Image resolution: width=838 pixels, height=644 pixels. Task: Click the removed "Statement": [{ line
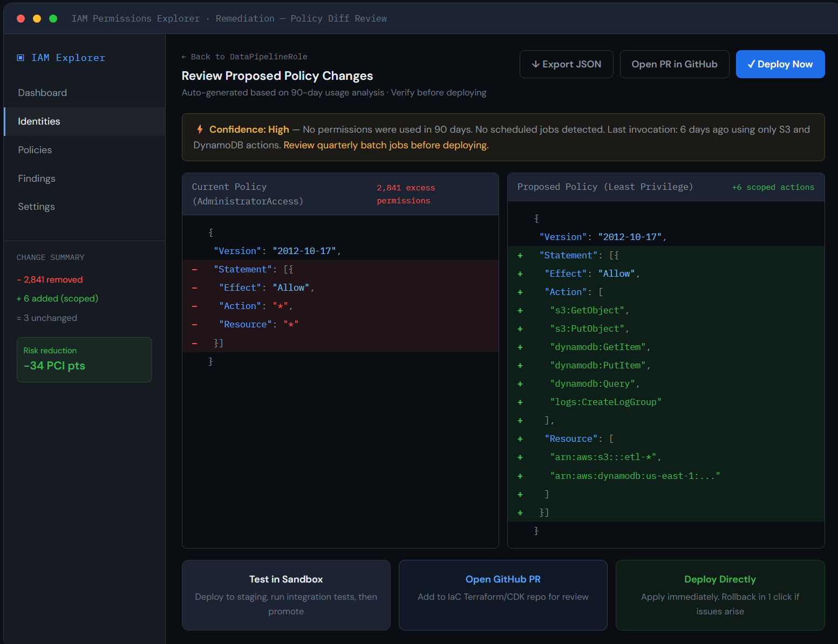340,269
